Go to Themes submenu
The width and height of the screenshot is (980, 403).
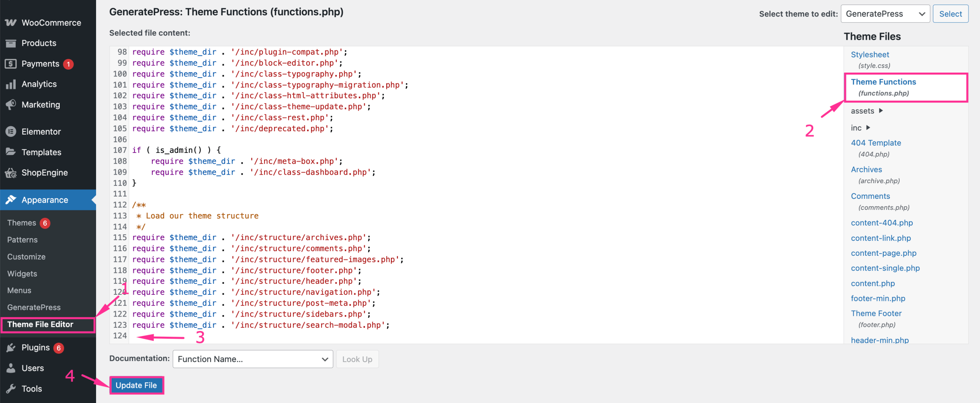click(x=21, y=223)
